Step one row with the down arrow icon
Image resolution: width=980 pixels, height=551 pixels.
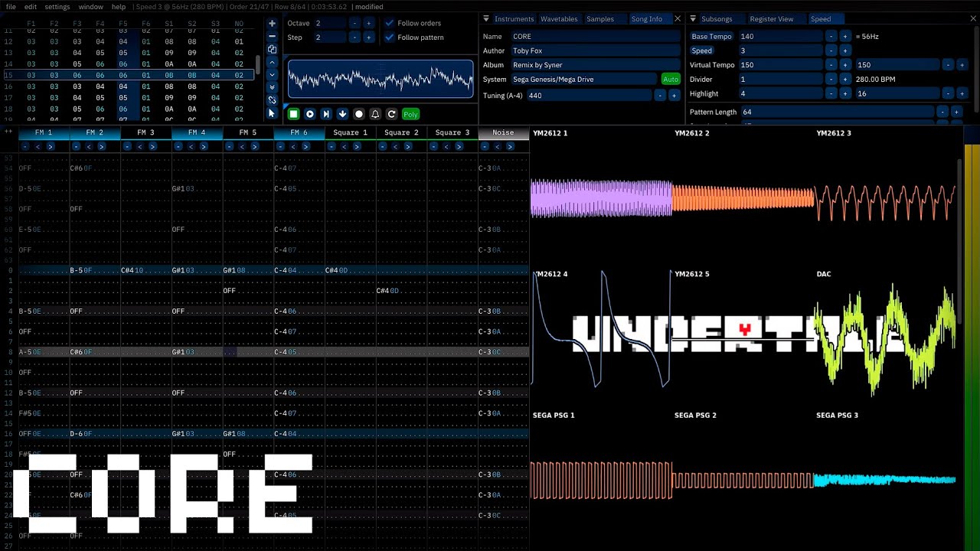pyautogui.click(x=342, y=114)
